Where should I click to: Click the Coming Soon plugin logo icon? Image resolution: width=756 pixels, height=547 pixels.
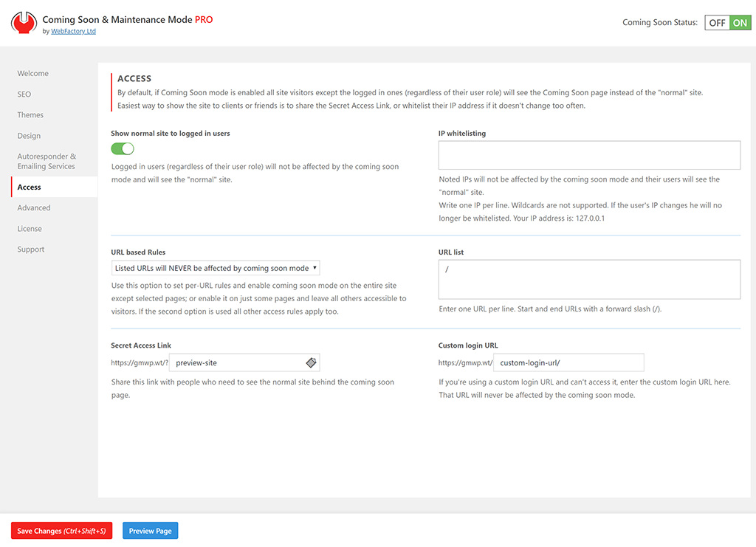coord(24,24)
